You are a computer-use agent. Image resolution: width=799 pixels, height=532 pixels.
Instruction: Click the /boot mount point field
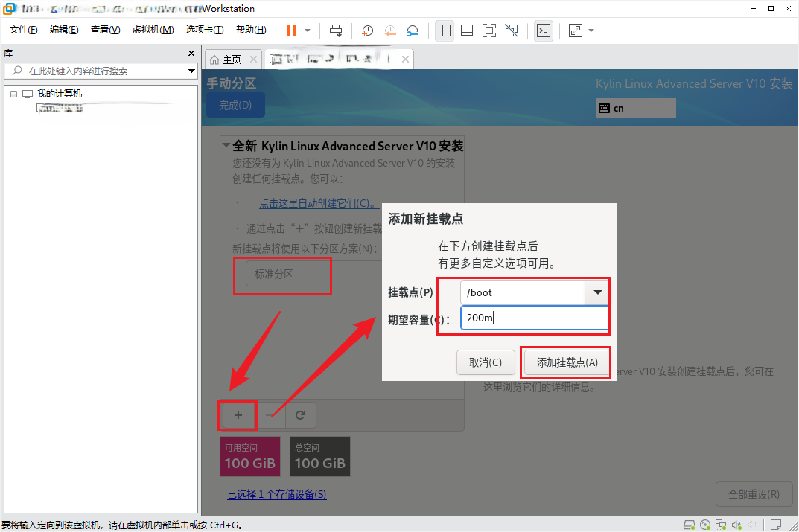pos(522,292)
